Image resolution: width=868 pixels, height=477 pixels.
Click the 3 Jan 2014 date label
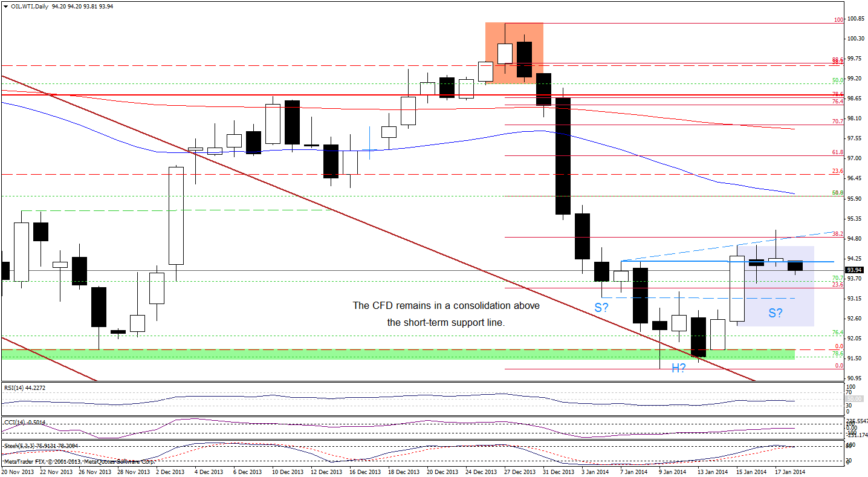pos(596,471)
